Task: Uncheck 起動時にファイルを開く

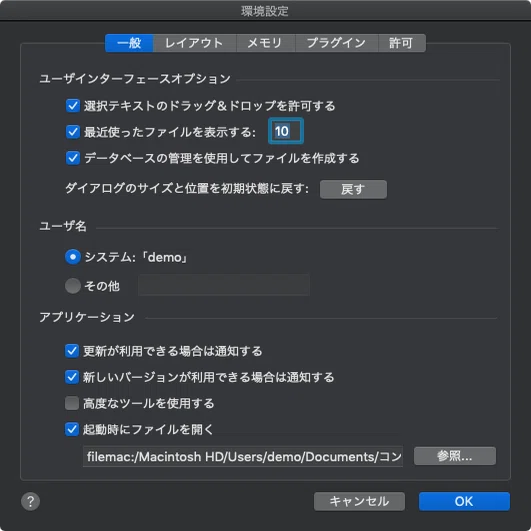Action: [72, 429]
